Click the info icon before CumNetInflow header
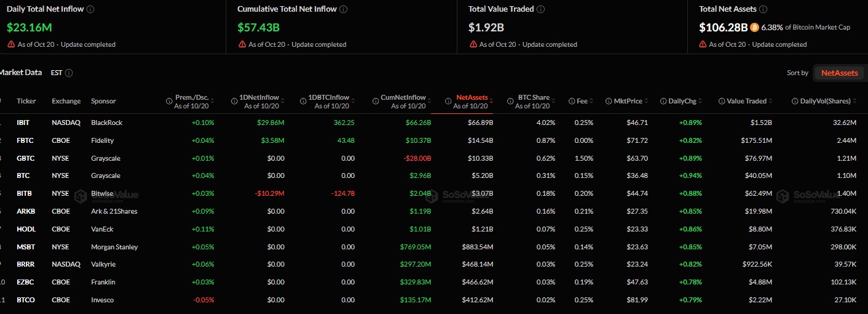Screen dimensions: 868x314 coord(375,101)
